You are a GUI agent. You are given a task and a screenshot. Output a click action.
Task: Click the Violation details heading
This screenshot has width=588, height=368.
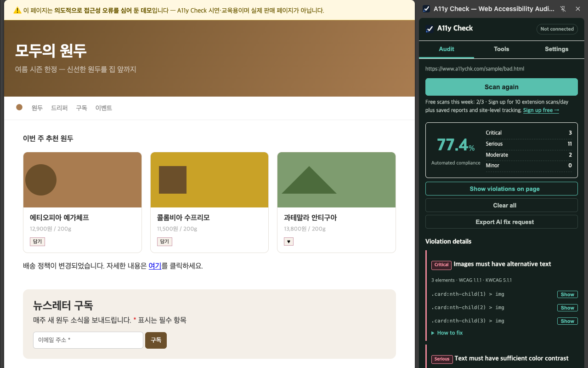[x=448, y=241]
